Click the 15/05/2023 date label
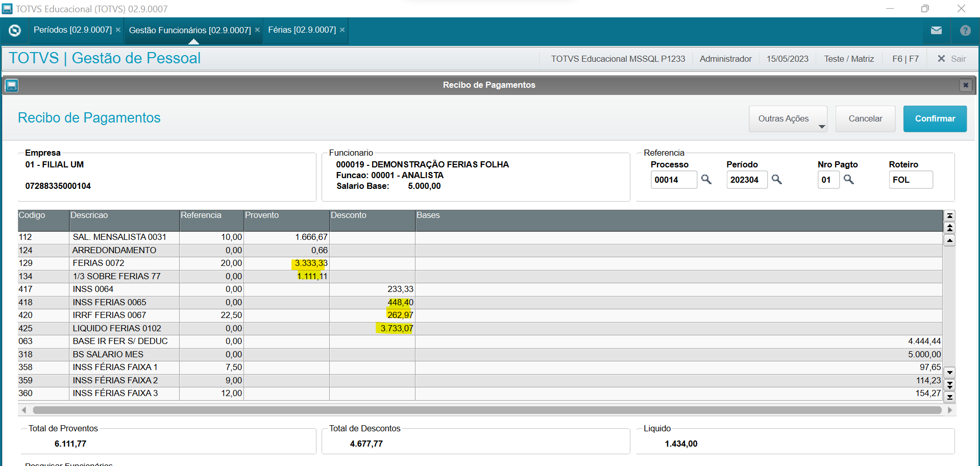The height and width of the screenshot is (466, 980). pos(788,59)
